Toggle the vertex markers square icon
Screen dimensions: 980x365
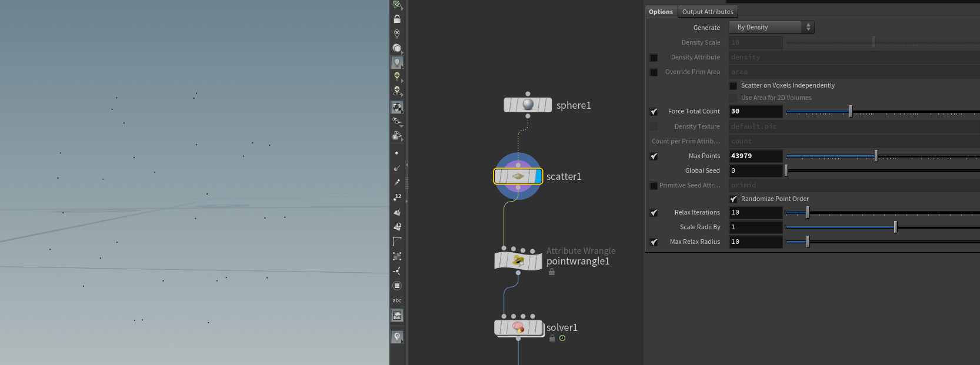(x=397, y=256)
